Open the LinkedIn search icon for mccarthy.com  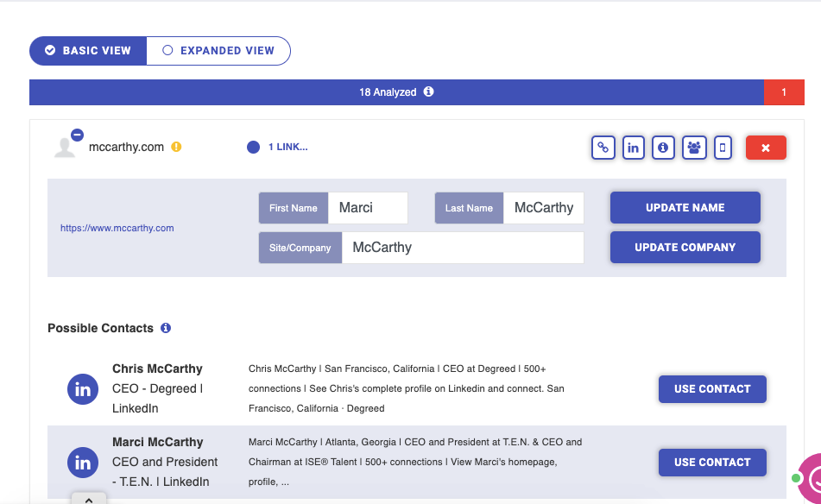click(x=633, y=147)
